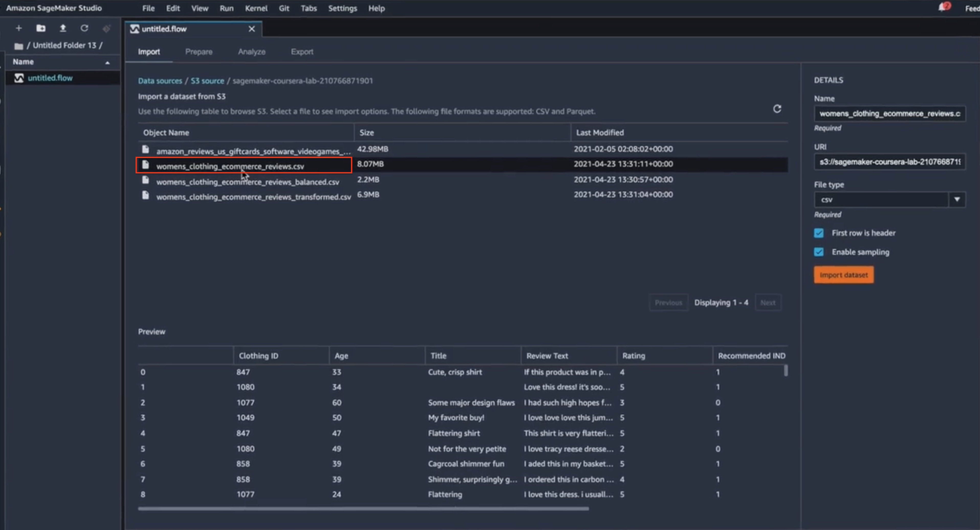The height and width of the screenshot is (530, 980).
Task: Click the flow icon on untitled.flow tab
Action: pyautogui.click(x=134, y=29)
